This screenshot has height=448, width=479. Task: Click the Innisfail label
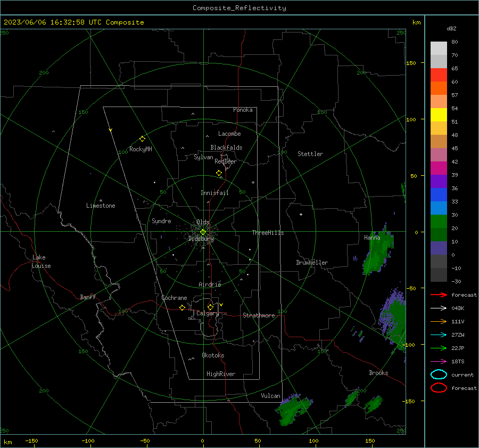[x=214, y=193]
